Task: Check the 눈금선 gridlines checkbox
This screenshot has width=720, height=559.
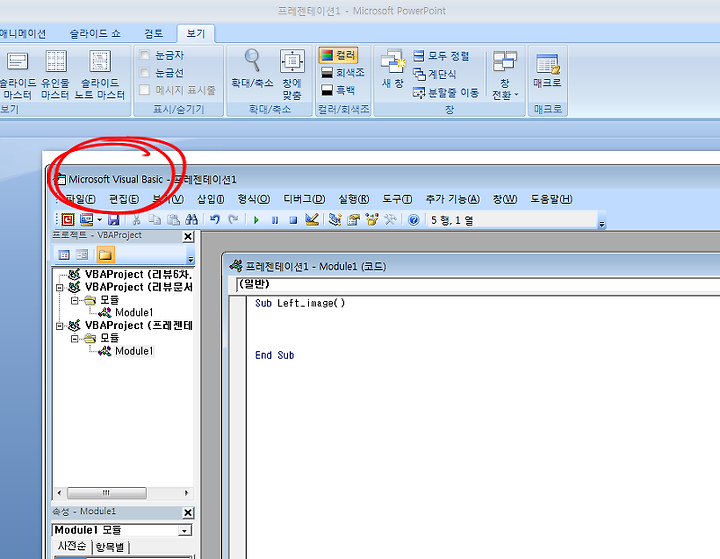Action: coord(145,73)
